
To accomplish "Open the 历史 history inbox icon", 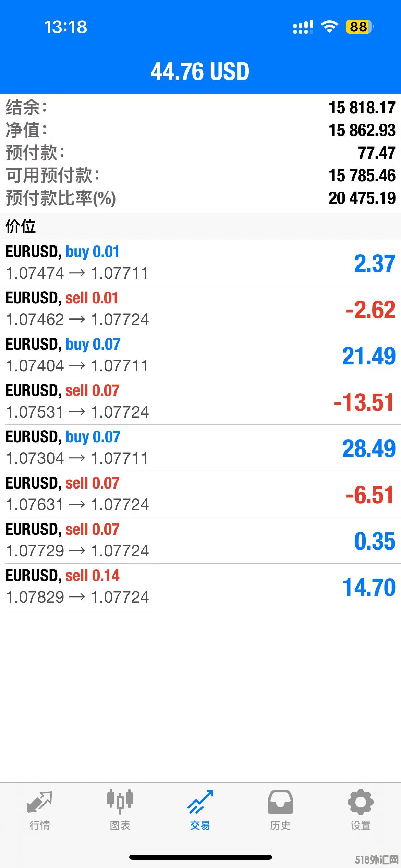I will coord(280,802).
